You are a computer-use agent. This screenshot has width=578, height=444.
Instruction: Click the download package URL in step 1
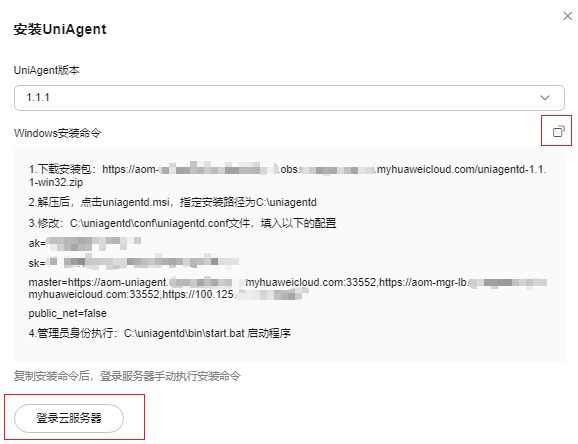[324, 169]
